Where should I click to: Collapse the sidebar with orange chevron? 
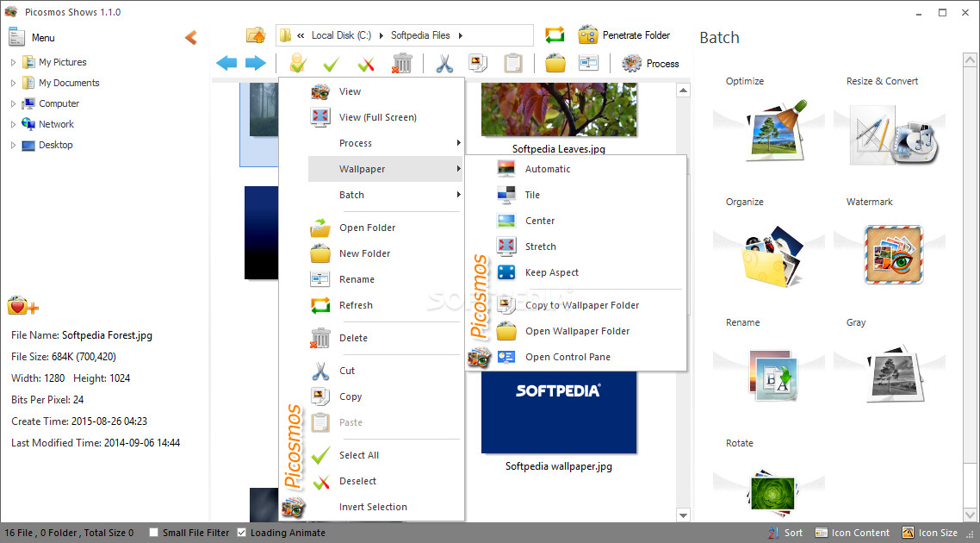(x=191, y=38)
